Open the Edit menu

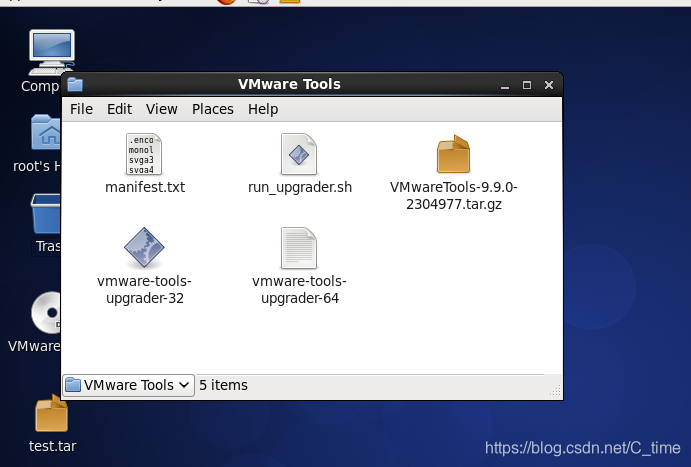coord(119,109)
